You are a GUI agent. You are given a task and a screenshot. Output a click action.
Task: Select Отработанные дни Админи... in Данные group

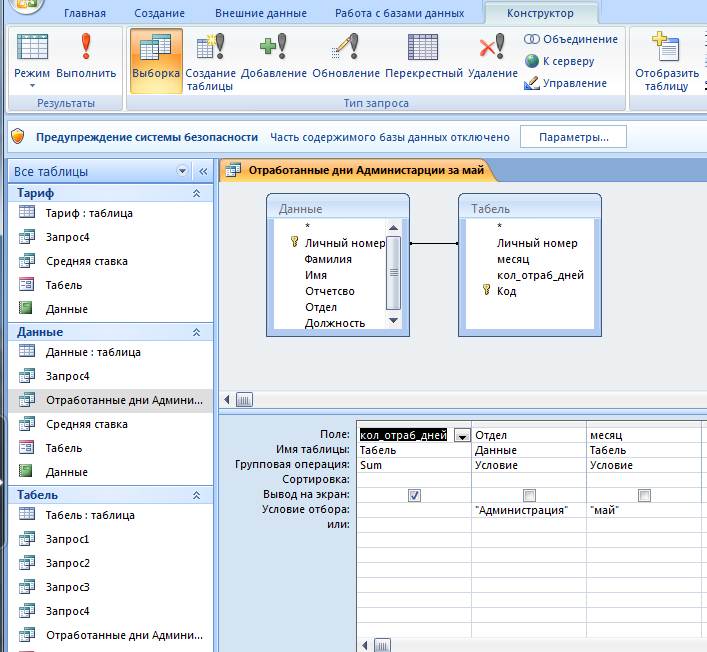(110, 400)
